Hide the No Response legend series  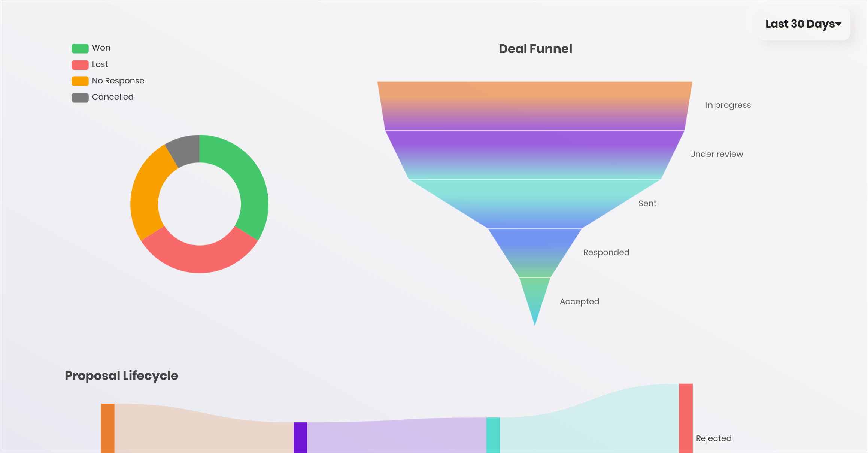click(x=118, y=81)
